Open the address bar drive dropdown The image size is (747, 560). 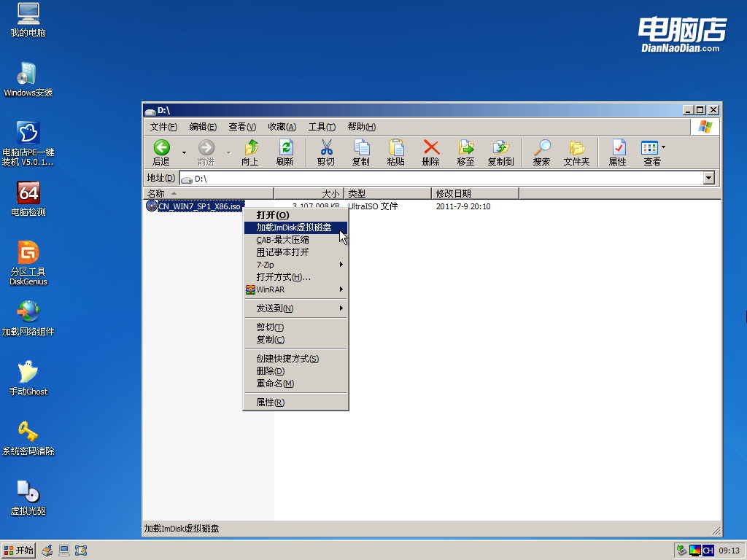tap(707, 177)
